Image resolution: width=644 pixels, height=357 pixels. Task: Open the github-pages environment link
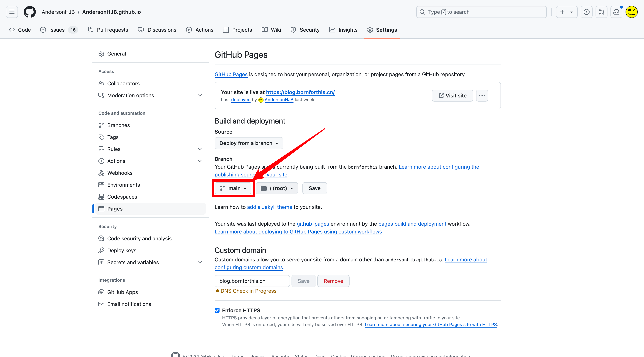click(313, 224)
